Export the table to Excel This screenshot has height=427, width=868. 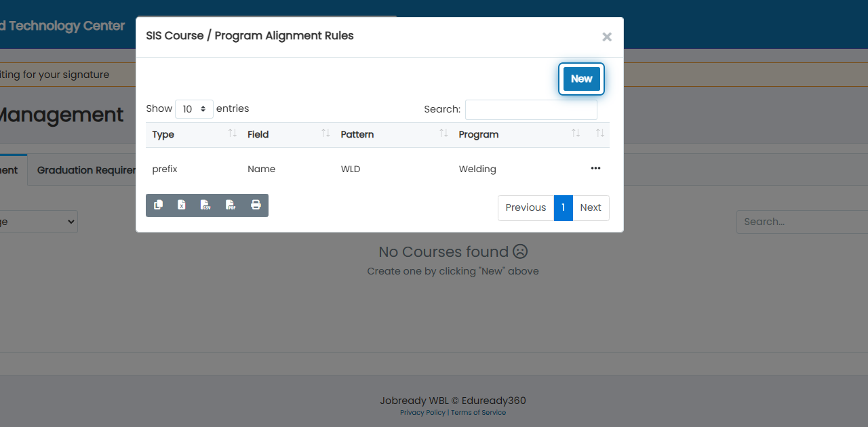[x=182, y=205]
